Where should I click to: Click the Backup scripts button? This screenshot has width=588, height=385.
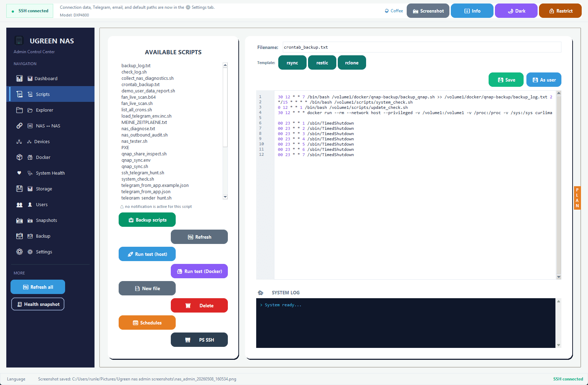click(x=147, y=220)
